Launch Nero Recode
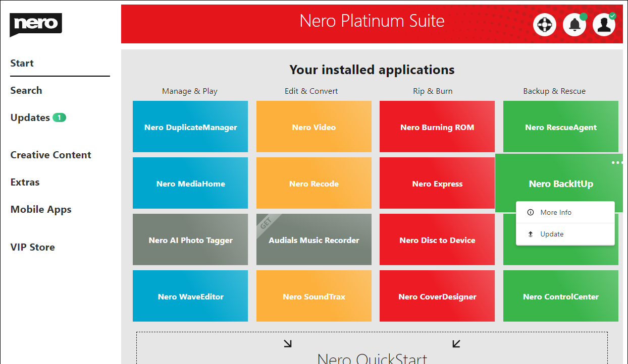The width and height of the screenshot is (628, 364). pos(314,183)
